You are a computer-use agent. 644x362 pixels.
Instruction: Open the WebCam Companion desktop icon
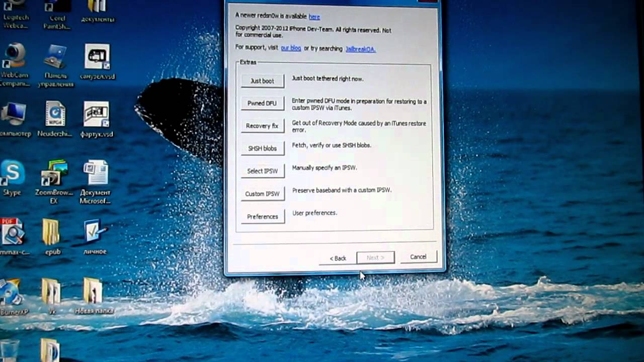(14, 65)
